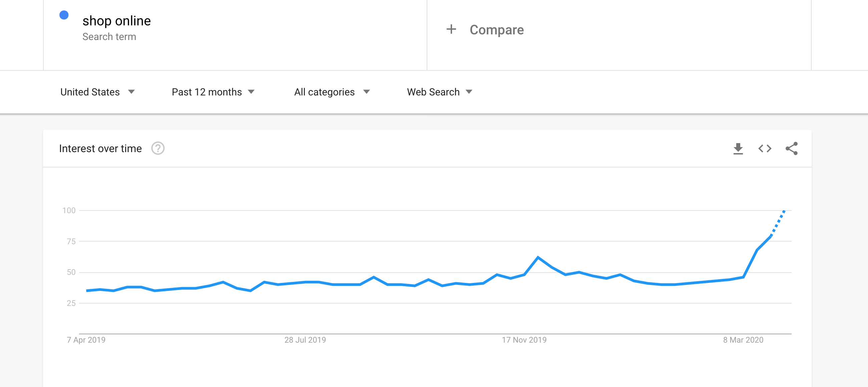
Task: Open the Past 12 months time range dropdown
Action: tap(213, 92)
